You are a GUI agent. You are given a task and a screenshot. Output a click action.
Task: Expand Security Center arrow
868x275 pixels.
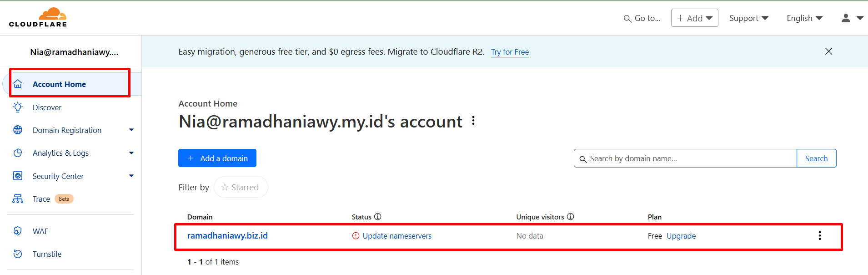pyautogui.click(x=131, y=176)
